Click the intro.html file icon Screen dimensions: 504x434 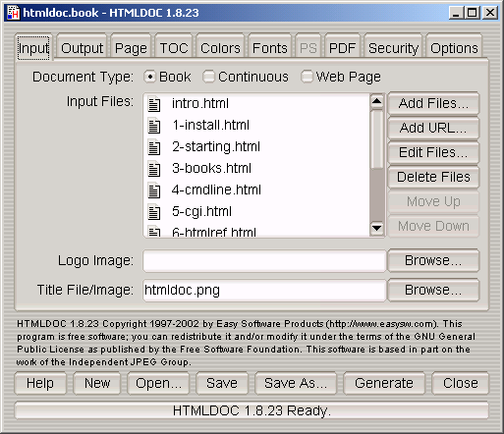tap(154, 104)
